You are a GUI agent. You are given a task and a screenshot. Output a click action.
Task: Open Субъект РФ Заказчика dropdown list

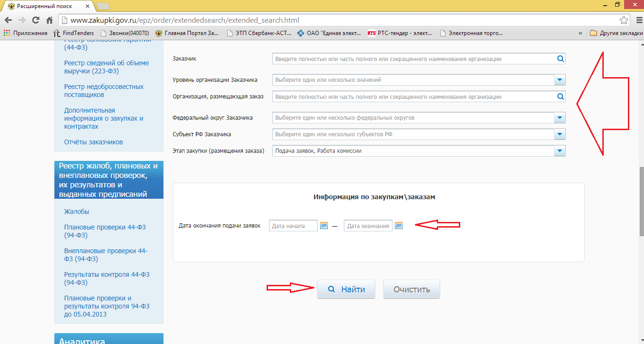click(560, 134)
